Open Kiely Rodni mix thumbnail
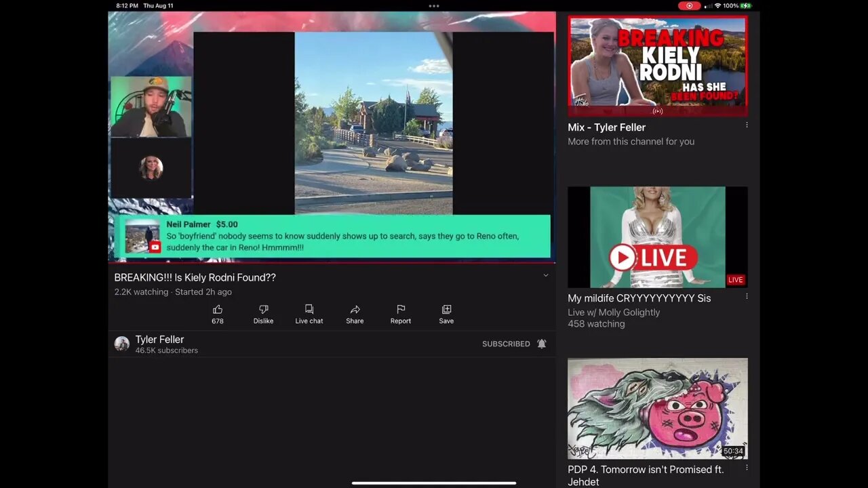This screenshot has height=488, width=868. point(658,66)
